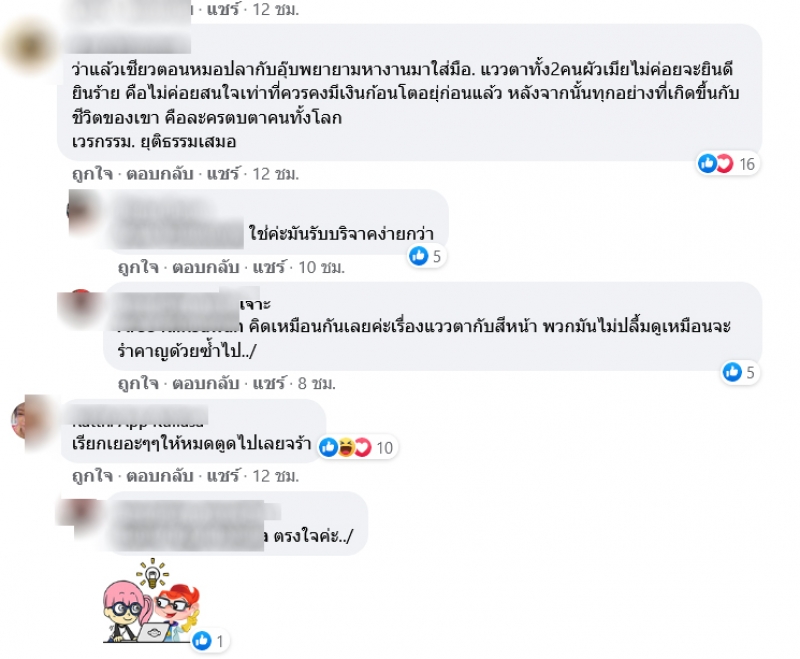The height and width of the screenshot is (659, 800).
Task: Open like and heart reactions showing 16
Action: pyautogui.click(x=728, y=164)
